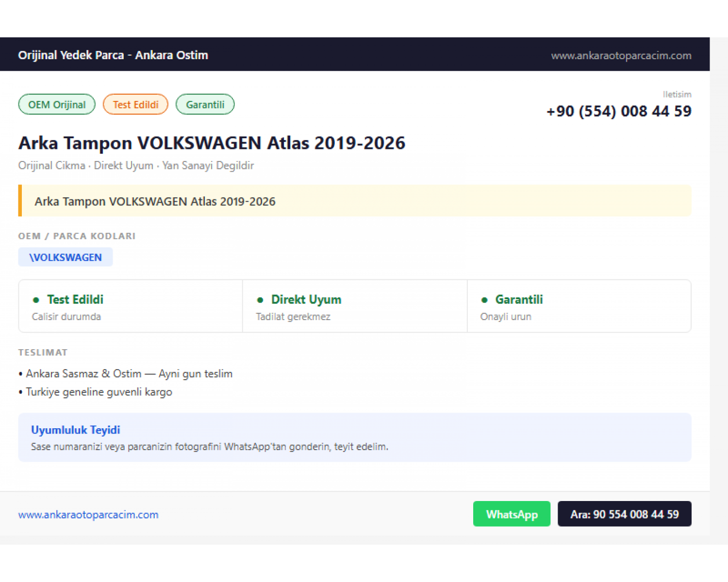
Task: Click the Ara: 90 554 008 44 59 button
Action: (625, 514)
